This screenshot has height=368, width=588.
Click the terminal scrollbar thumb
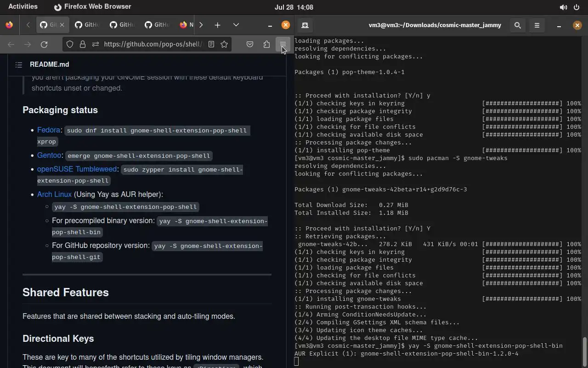[585, 351]
